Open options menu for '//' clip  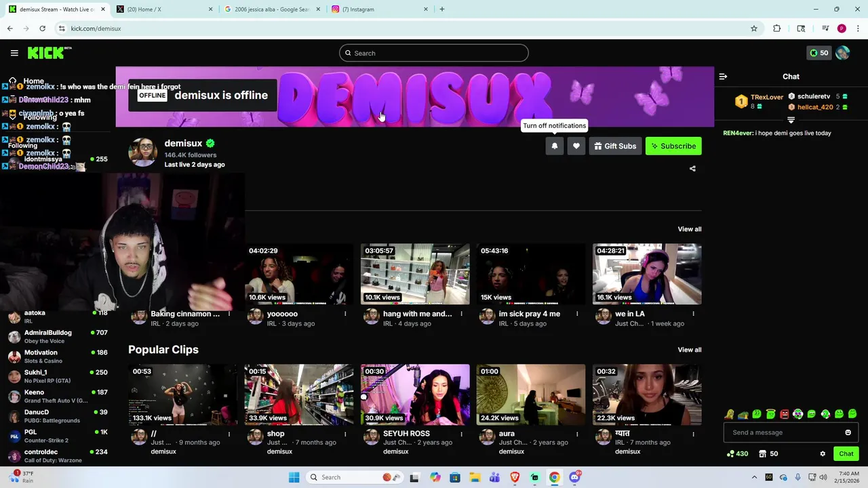(x=229, y=434)
